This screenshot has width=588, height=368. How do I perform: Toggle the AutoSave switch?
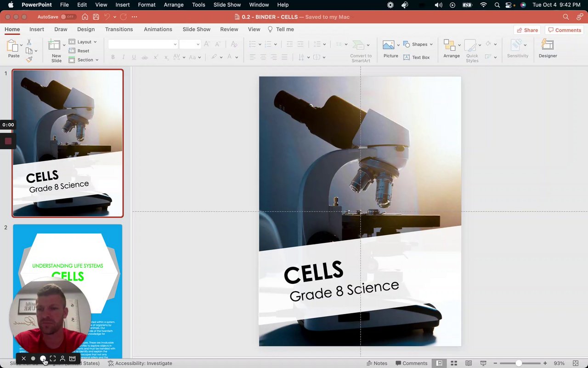click(68, 17)
